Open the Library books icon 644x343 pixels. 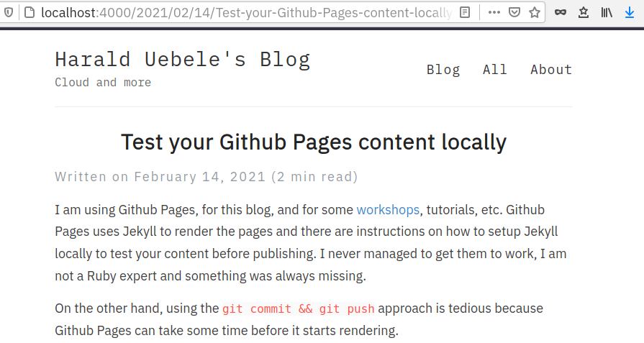point(607,13)
